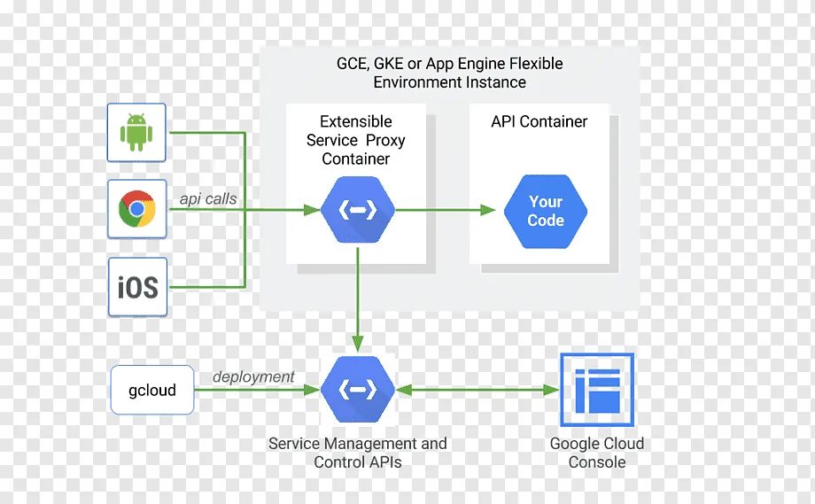Click the "Google Cloud Console" caption
Screen dimensions: 815x504
point(597,453)
